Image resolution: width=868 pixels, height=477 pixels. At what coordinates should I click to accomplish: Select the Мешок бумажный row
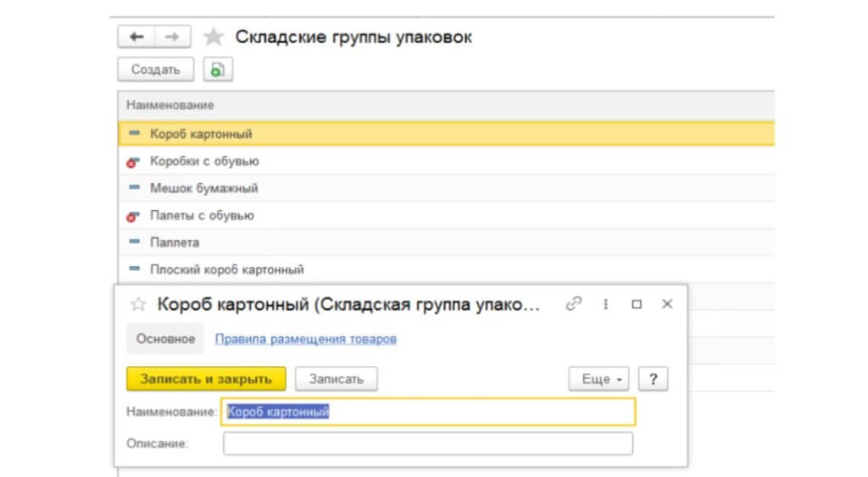pyautogui.click(x=446, y=188)
